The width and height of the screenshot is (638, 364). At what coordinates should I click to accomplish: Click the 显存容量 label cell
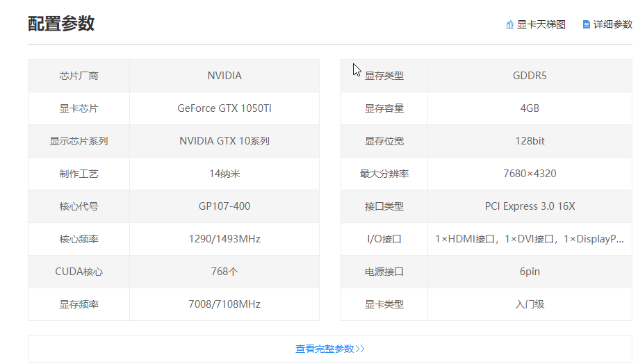pos(384,108)
